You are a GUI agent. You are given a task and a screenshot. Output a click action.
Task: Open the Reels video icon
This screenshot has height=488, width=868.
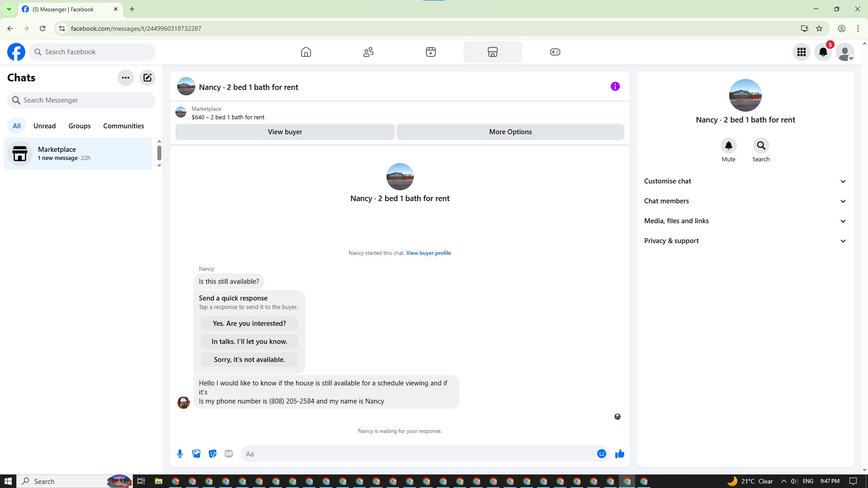(431, 52)
